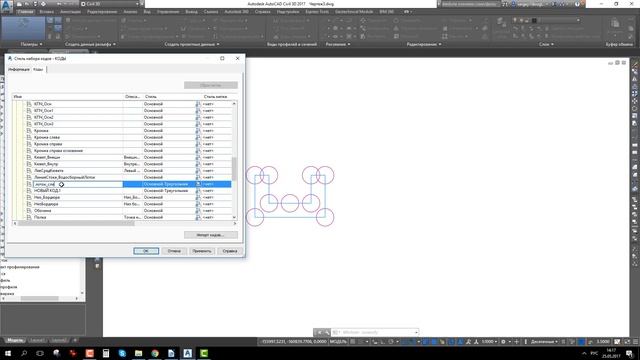Click the Импорт кодов button

(211, 235)
